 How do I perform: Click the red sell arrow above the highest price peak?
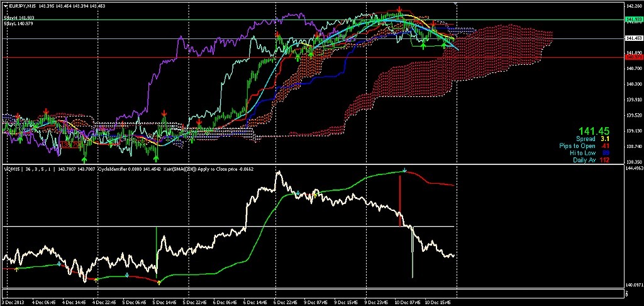(x=399, y=9)
